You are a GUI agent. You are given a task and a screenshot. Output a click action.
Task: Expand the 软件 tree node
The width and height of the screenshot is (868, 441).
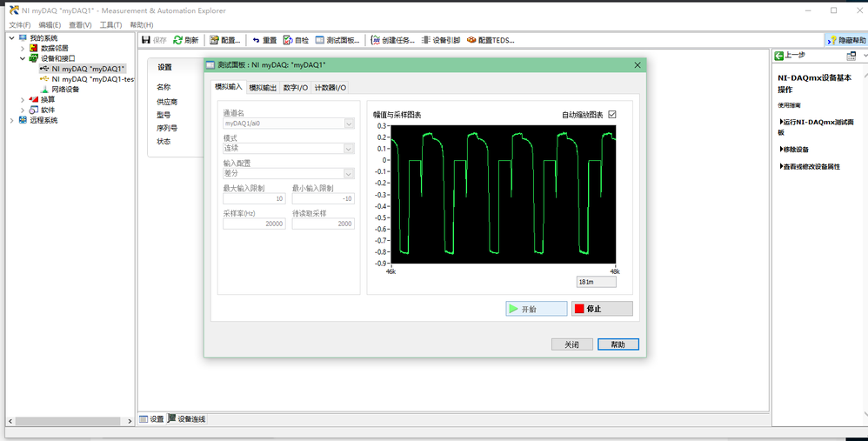click(22, 110)
